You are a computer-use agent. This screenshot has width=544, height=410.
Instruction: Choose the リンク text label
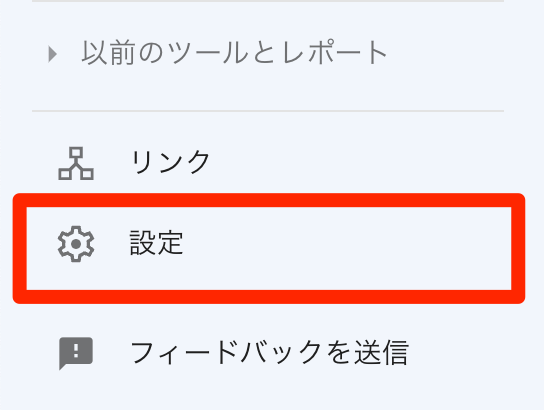click(170, 162)
